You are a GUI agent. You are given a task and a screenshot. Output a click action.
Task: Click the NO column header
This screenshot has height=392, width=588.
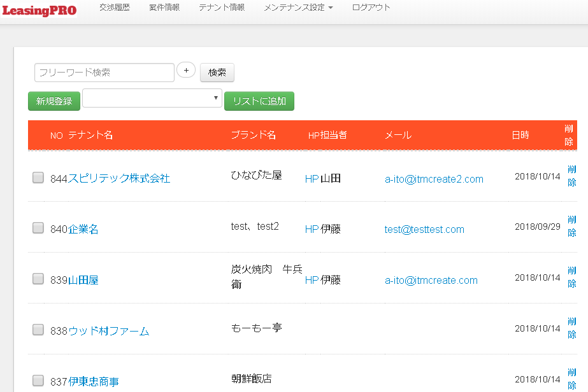[x=57, y=136]
